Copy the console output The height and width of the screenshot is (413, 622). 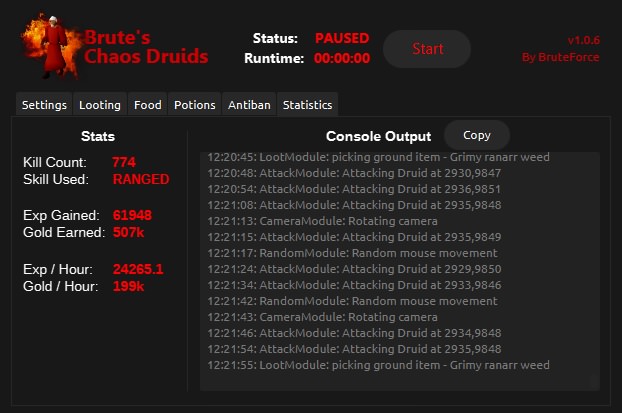477,135
